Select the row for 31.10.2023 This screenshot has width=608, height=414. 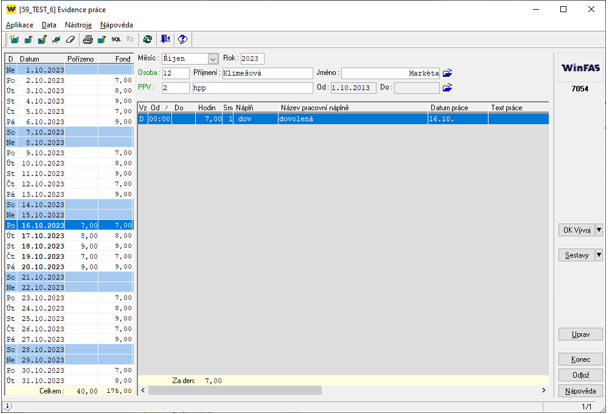tap(69, 381)
